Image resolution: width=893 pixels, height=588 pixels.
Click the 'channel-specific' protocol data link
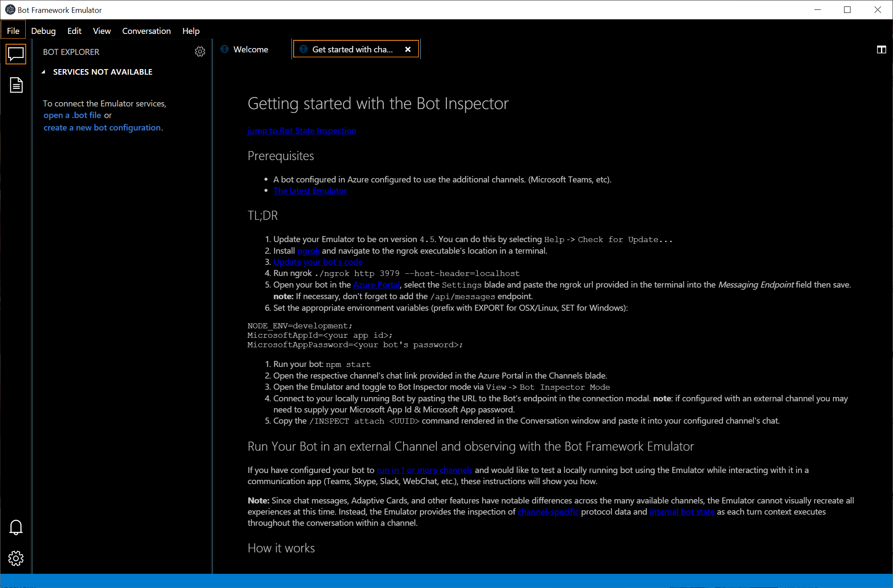click(548, 512)
